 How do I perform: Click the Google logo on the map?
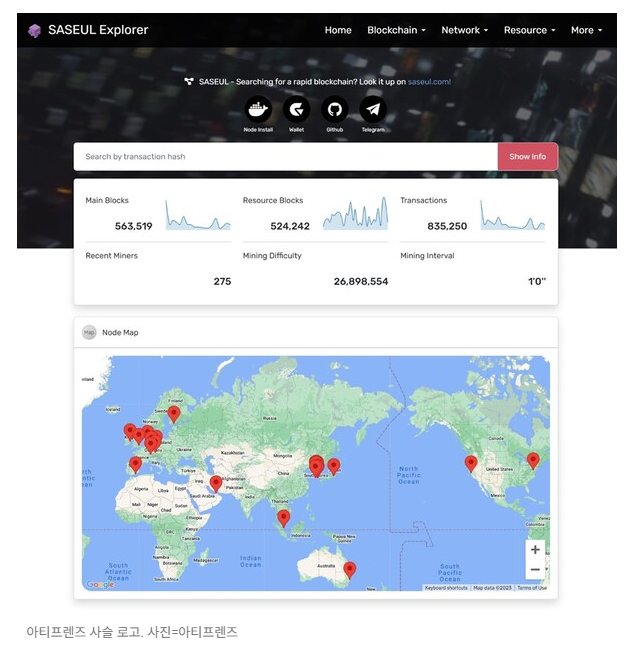100,584
